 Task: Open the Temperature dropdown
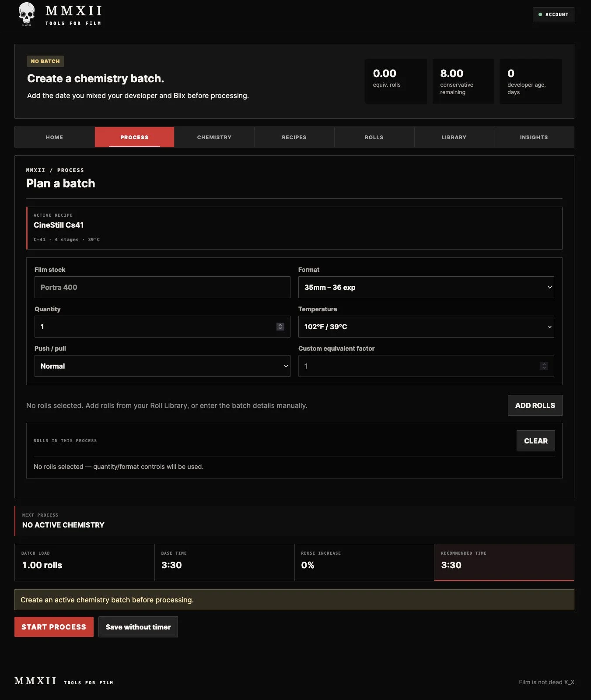tap(426, 327)
